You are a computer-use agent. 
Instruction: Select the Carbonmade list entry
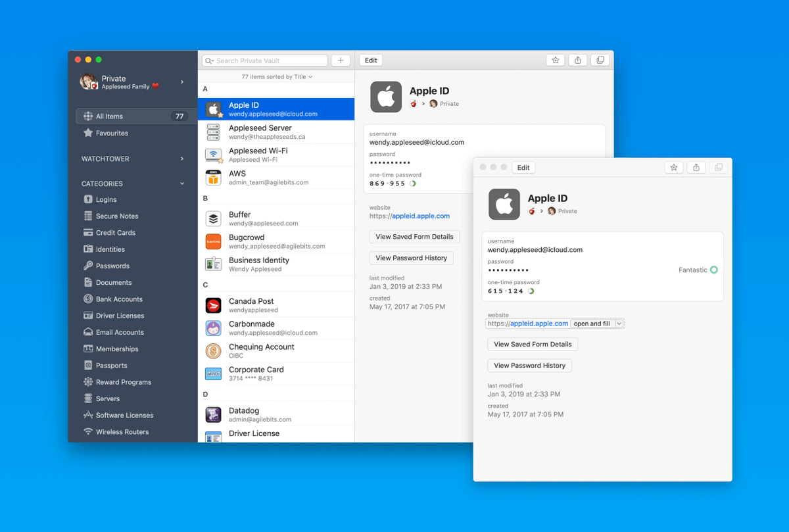(276, 328)
